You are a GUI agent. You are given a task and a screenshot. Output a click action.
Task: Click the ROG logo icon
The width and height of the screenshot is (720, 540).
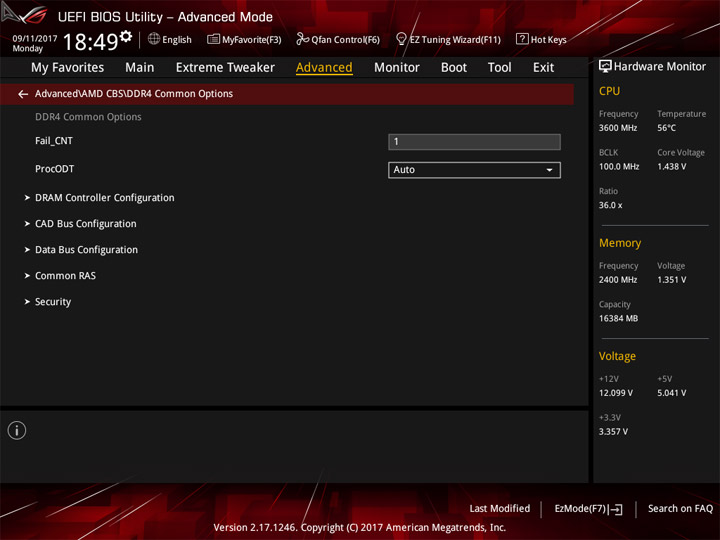pyautogui.click(x=25, y=14)
